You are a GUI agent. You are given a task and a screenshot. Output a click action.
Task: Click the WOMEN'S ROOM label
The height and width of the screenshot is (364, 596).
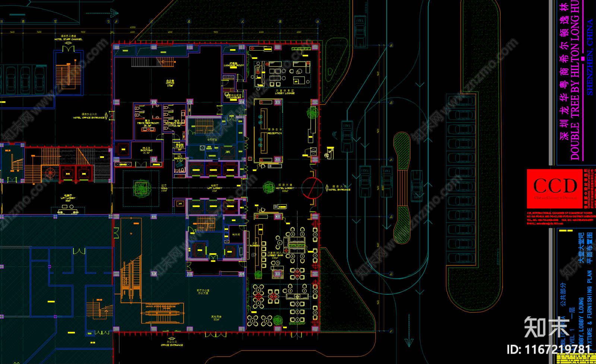[175, 123]
